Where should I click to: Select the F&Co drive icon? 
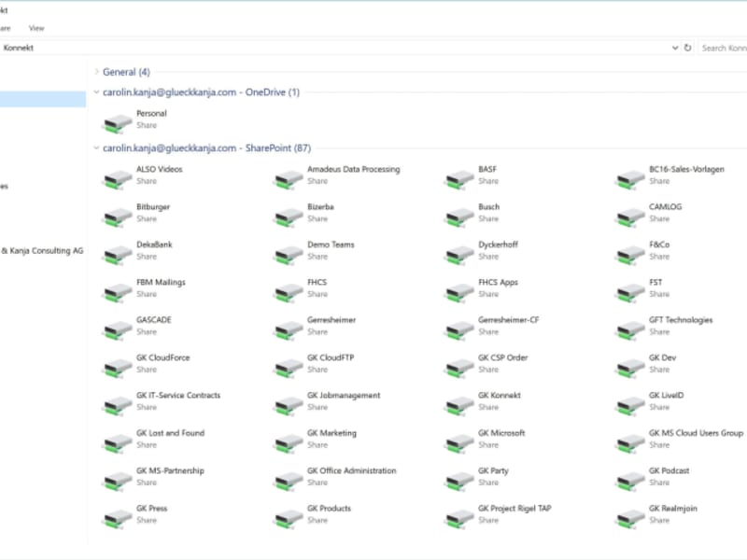[x=630, y=254]
